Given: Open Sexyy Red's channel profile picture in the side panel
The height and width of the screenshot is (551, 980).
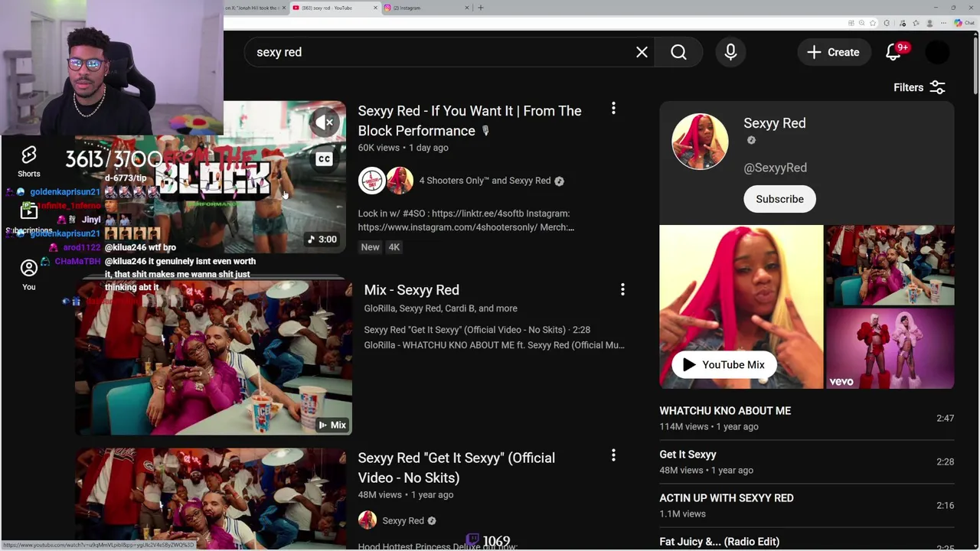Looking at the screenshot, I should [x=700, y=142].
